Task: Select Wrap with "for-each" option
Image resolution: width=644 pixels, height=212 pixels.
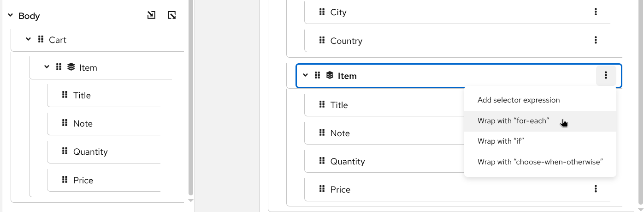Action: pyautogui.click(x=513, y=121)
